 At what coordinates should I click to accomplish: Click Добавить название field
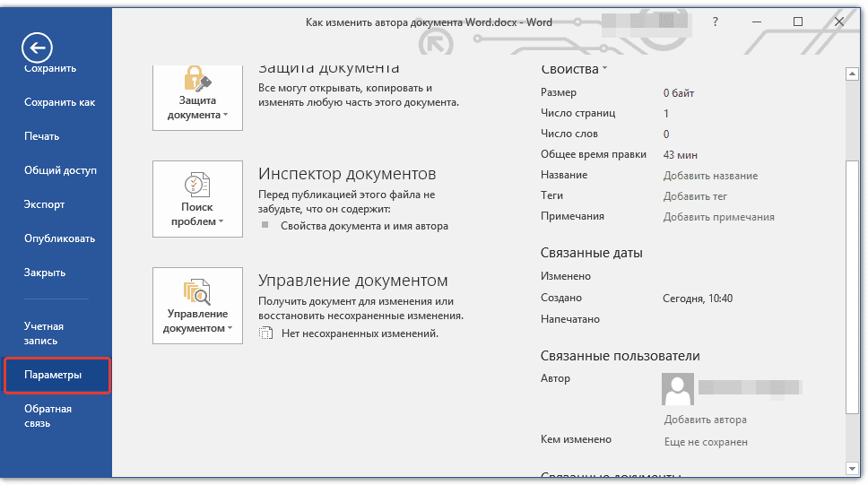[x=710, y=176]
